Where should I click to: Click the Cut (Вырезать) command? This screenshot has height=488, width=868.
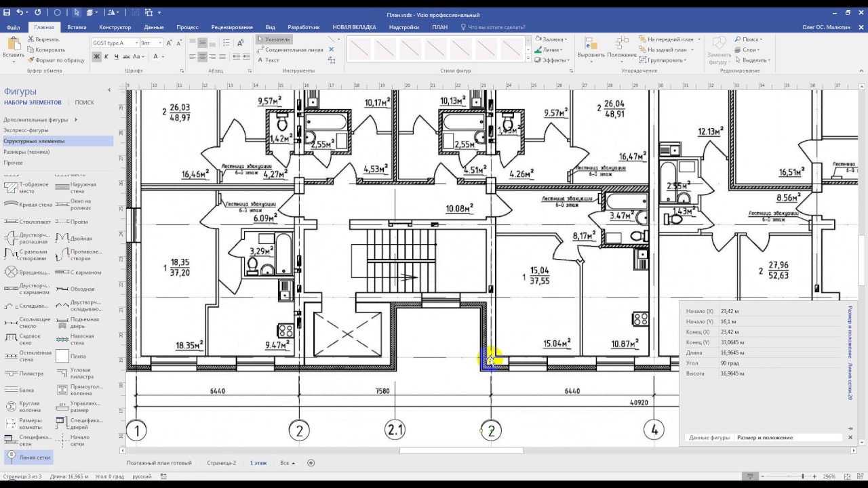click(x=43, y=39)
